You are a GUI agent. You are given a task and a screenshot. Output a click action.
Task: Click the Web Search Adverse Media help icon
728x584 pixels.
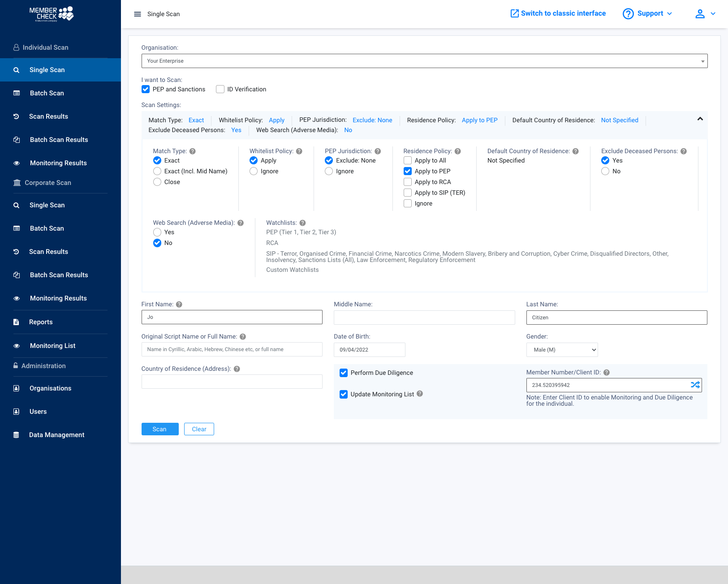241,223
